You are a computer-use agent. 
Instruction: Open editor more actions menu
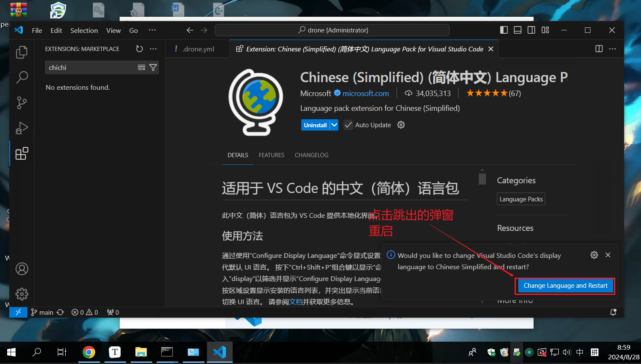(x=612, y=49)
